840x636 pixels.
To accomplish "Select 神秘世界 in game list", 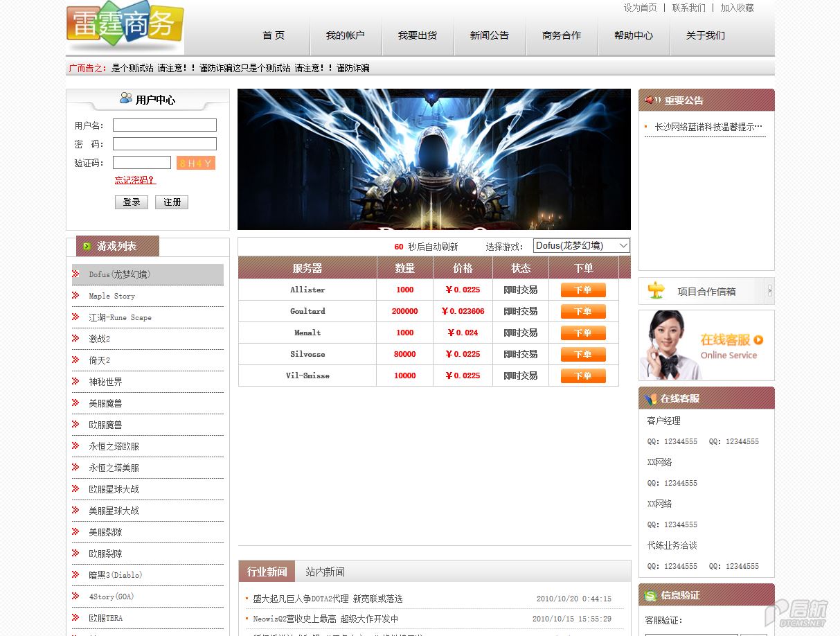I will pos(148,382).
